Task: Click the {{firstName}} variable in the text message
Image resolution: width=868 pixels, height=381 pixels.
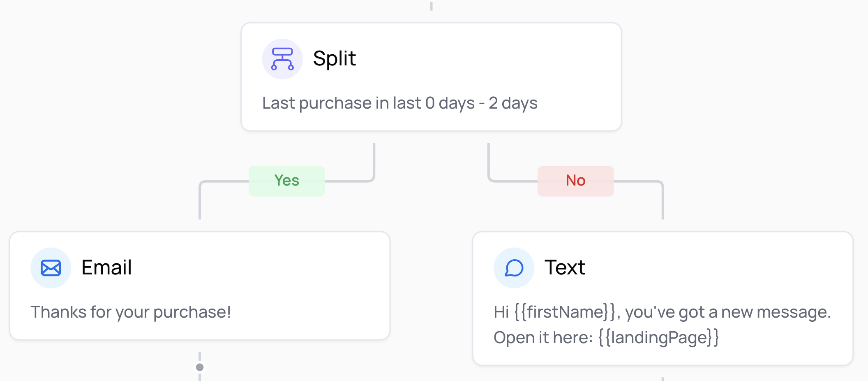Action: (x=565, y=312)
